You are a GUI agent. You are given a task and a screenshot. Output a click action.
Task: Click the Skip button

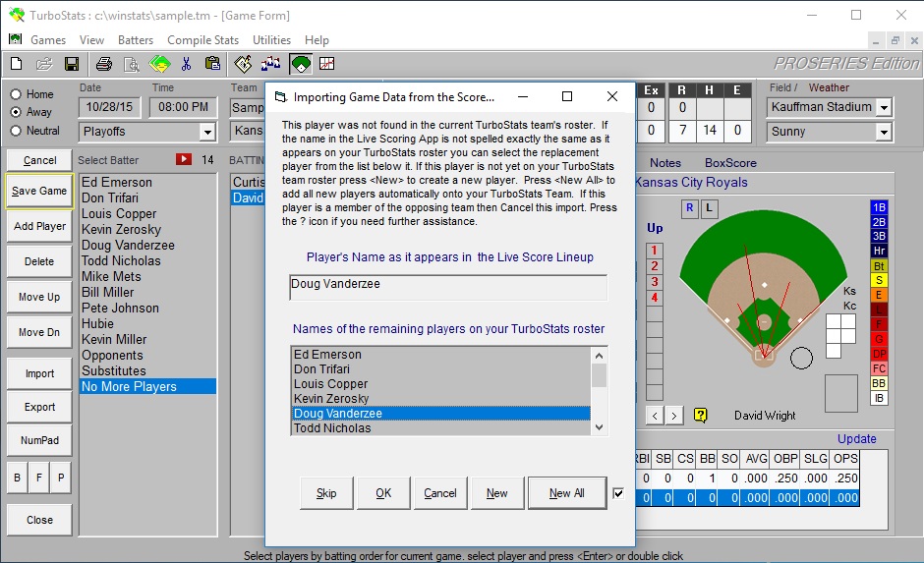[x=326, y=493]
